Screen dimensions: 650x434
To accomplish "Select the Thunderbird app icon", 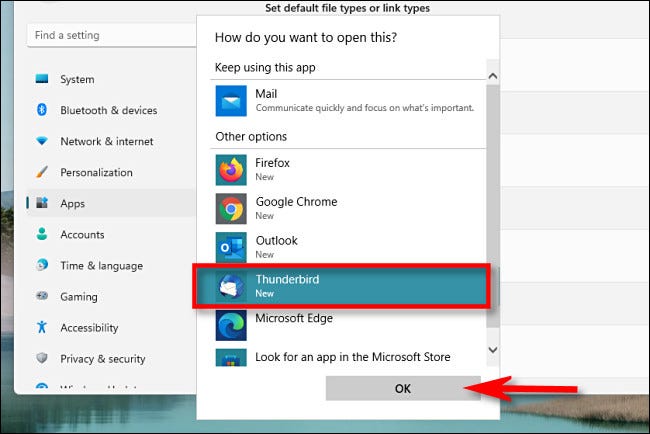I will pyautogui.click(x=231, y=286).
